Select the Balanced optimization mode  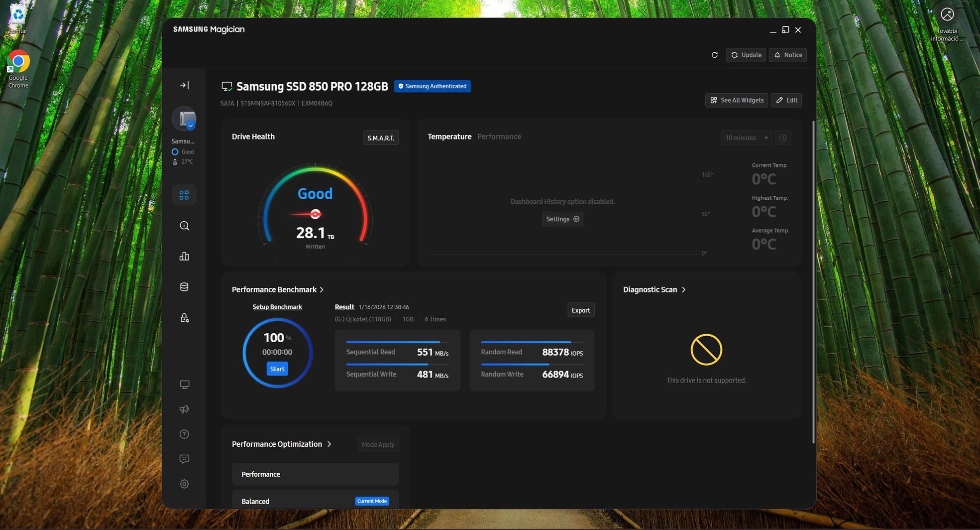[315, 500]
